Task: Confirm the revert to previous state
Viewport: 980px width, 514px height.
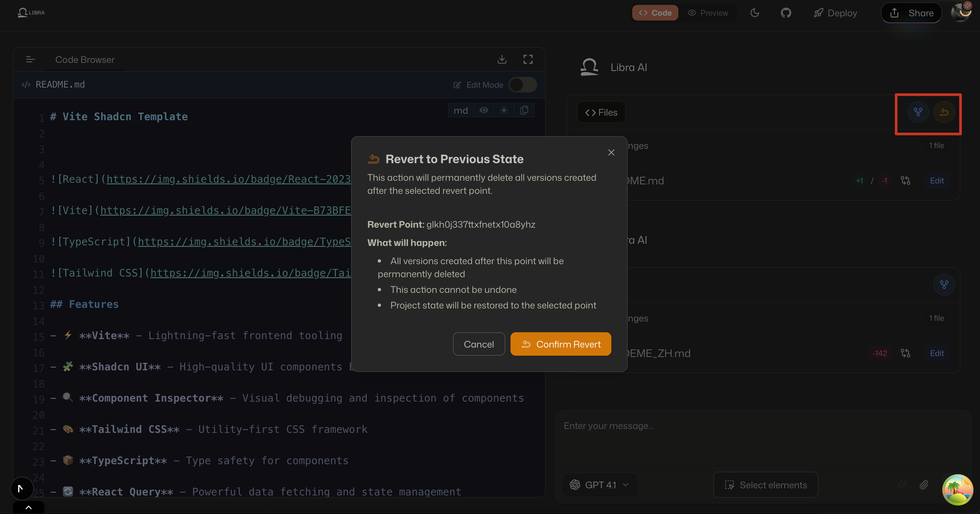Action: 561,344
